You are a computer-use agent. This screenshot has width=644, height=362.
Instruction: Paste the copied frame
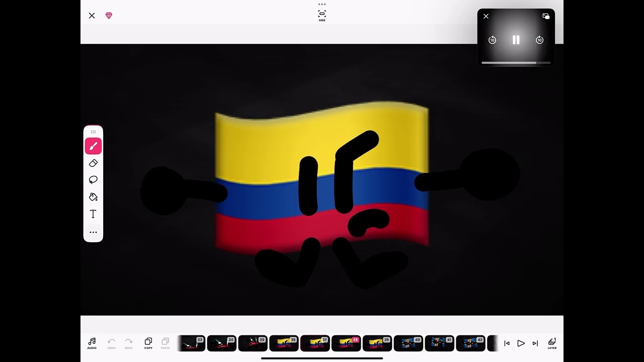tap(165, 344)
